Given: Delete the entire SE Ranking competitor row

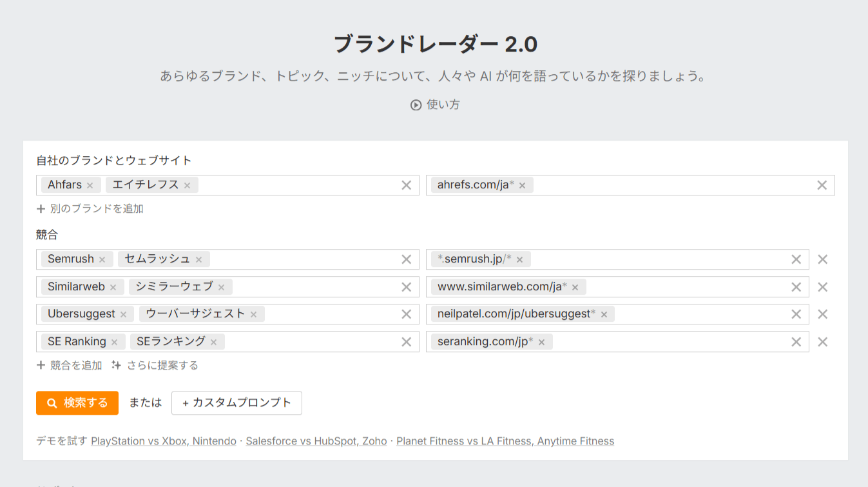Looking at the screenshot, I should coord(822,342).
